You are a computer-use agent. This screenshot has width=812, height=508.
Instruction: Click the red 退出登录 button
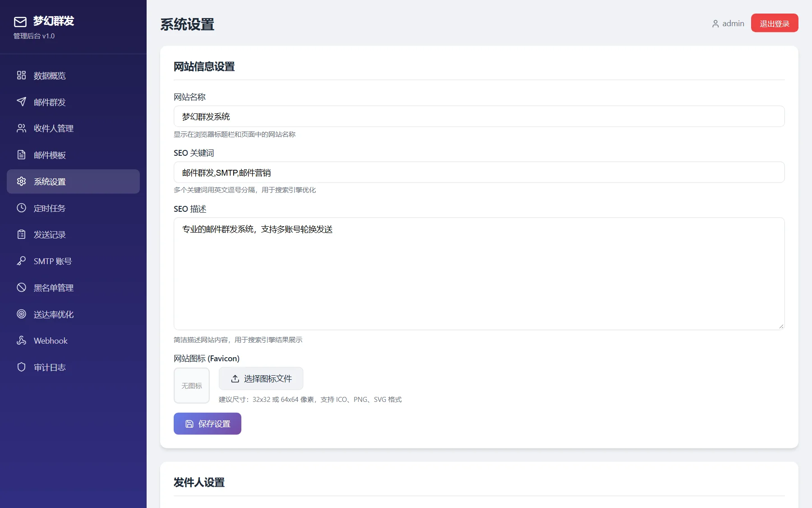click(775, 23)
